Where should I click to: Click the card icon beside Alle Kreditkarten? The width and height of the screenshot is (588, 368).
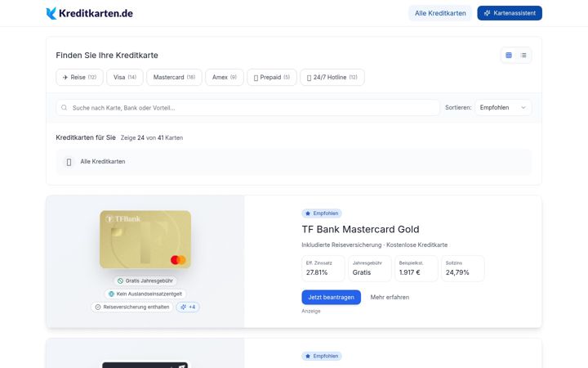pyautogui.click(x=69, y=162)
